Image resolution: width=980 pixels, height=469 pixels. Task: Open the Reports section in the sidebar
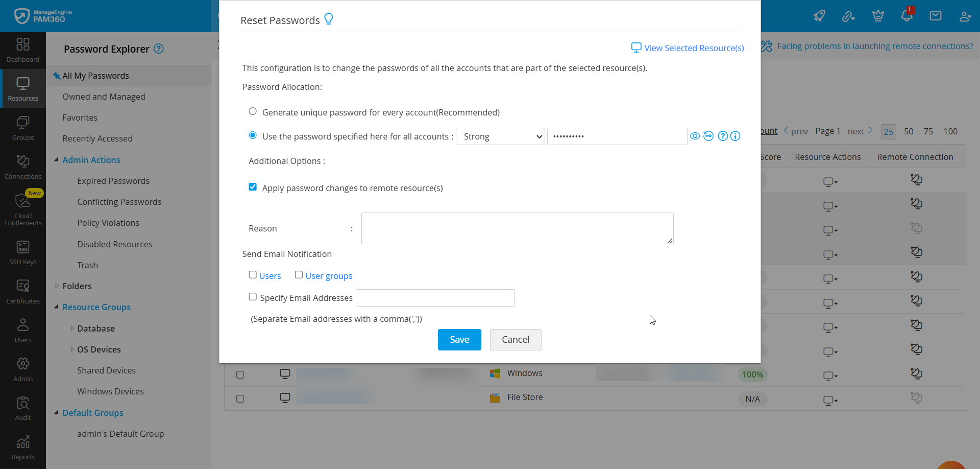pyautogui.click(x=22, y=445)
